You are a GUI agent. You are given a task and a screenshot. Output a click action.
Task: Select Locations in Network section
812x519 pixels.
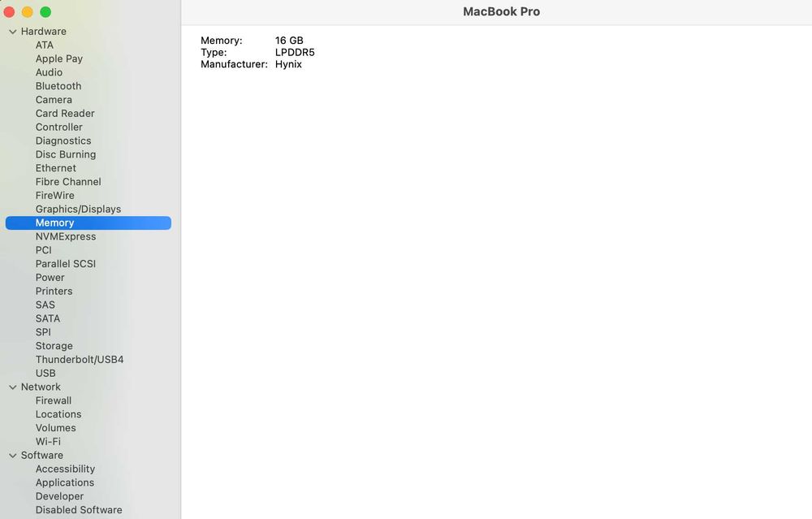pyautogui.click(x=58, y=414)
